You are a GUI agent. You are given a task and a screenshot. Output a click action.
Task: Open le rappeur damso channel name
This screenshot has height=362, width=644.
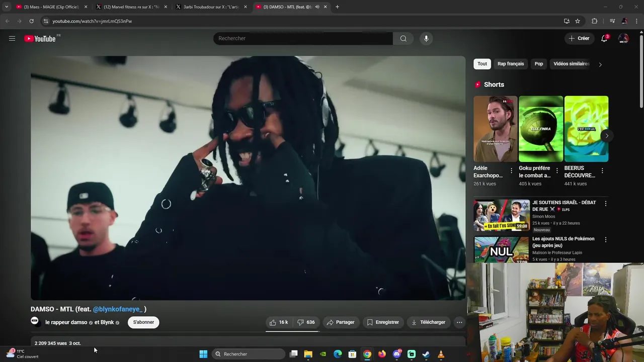tap(66, 322)
